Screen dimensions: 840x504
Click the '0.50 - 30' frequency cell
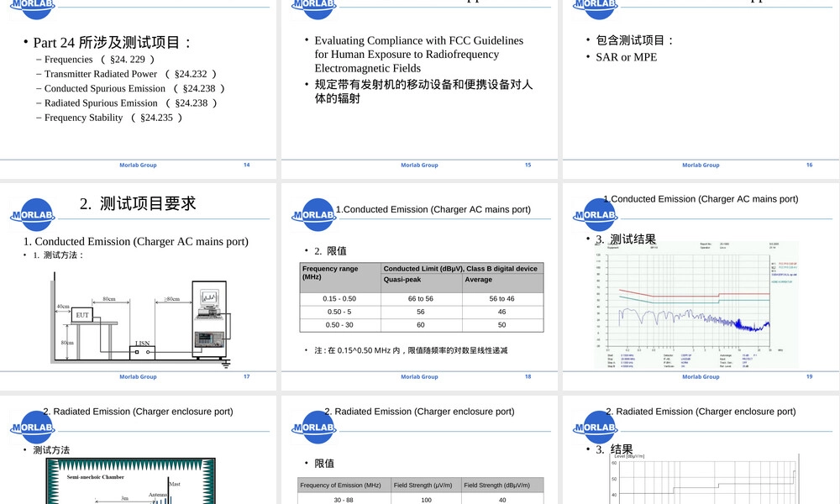339,325
